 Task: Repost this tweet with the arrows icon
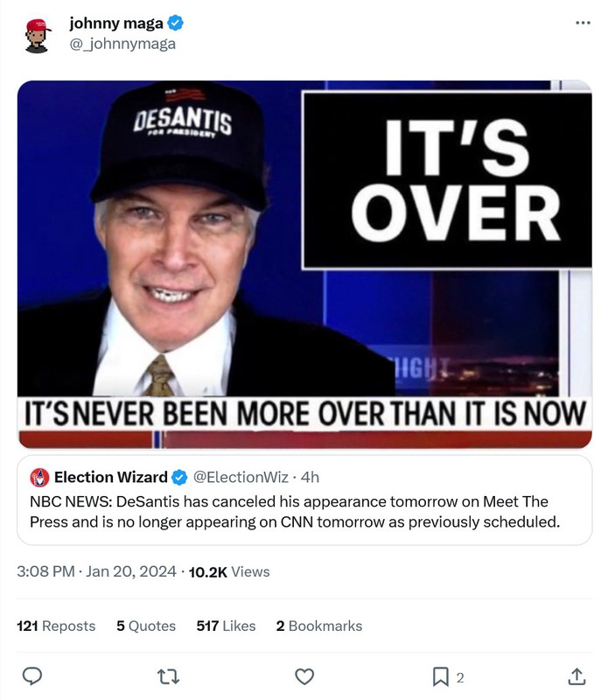point(169,676)
